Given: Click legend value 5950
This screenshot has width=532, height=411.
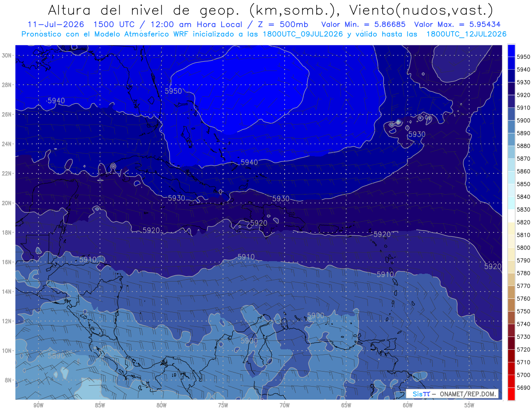Looking at the screenshot, I should click(x=524, y=57).
